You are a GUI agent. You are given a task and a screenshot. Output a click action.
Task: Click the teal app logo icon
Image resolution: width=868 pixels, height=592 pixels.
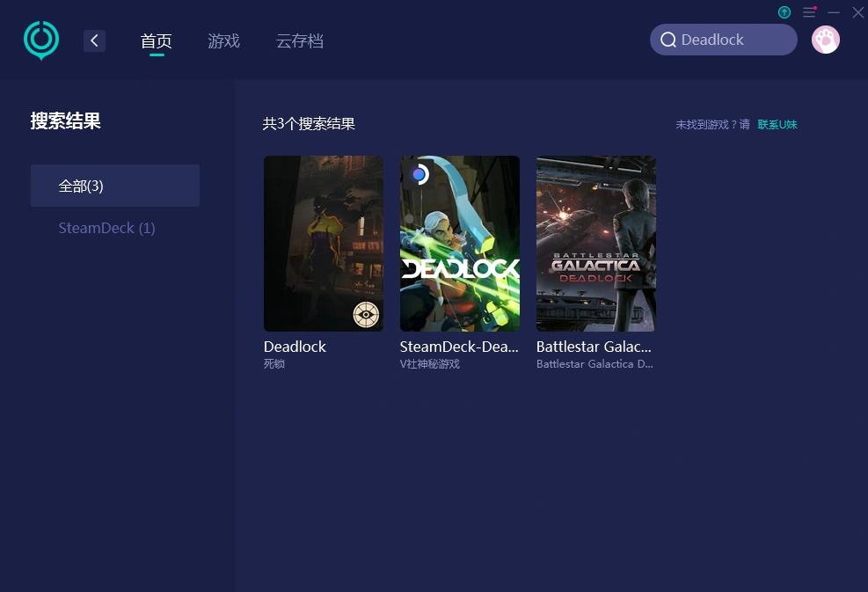coord(41,40)
